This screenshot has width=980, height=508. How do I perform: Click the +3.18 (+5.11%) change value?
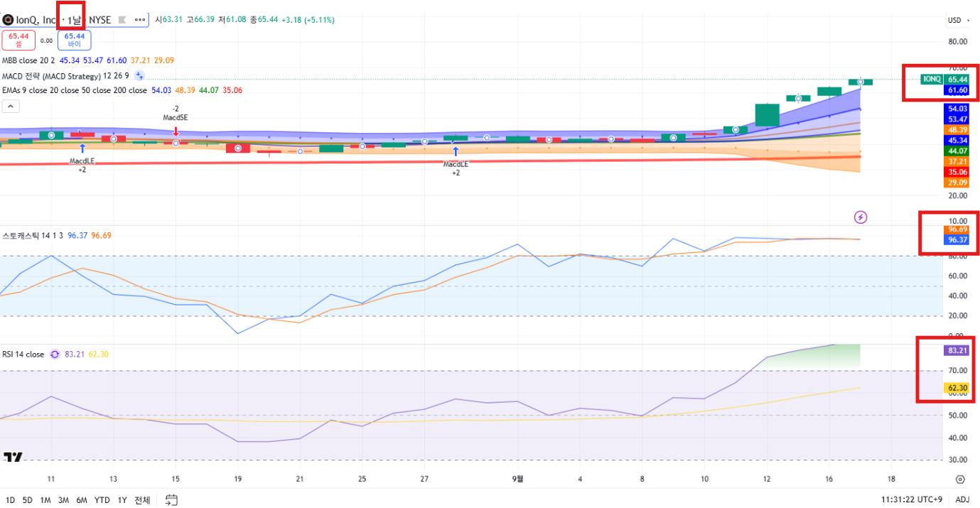click(x=306, y=20)
